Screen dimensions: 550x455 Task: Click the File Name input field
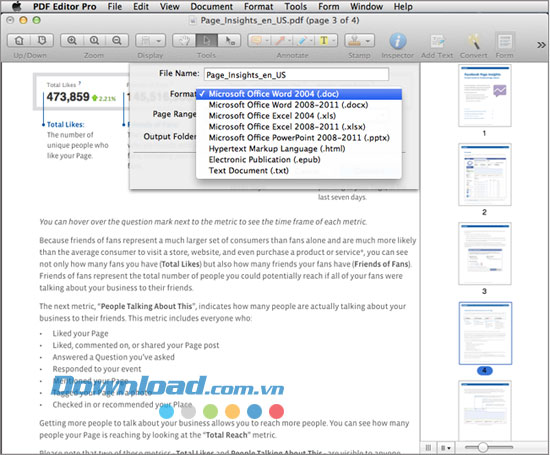296,74
